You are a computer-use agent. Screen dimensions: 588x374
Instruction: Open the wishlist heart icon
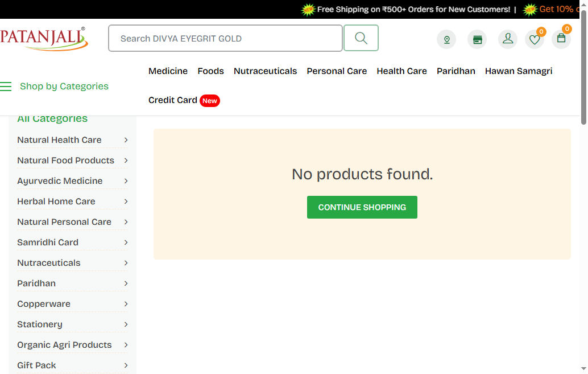[535, 39]
